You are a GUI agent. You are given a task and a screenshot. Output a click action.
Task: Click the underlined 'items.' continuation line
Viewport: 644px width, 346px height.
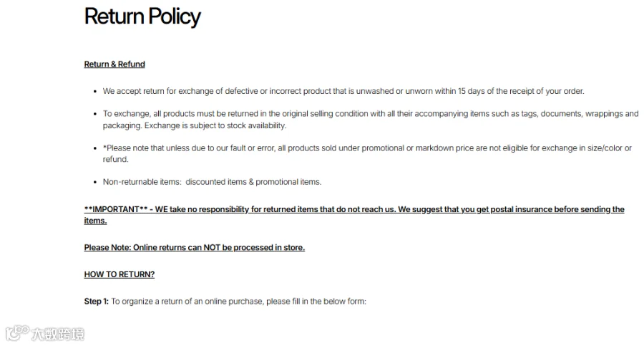coord(95,221)
